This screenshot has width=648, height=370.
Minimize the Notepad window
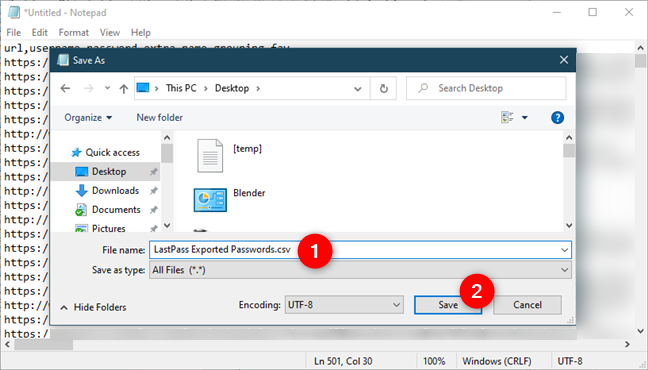coord(557,12)
